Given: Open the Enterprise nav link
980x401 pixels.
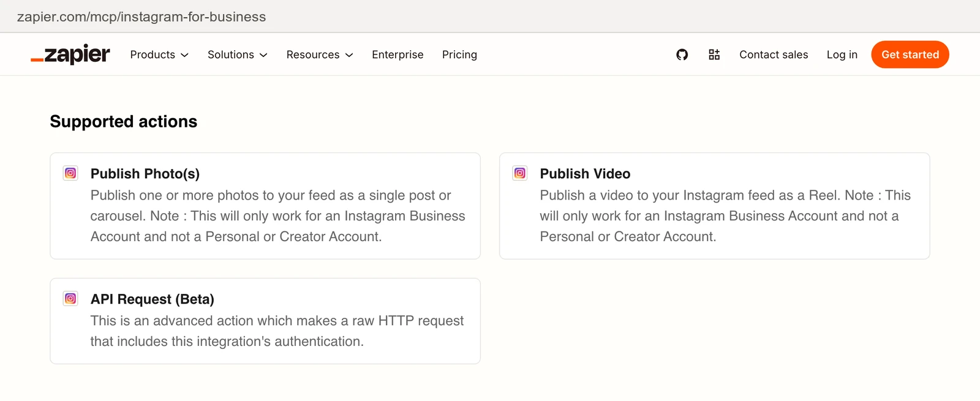Looking at the screenshot, I should (x=398, y=54).
